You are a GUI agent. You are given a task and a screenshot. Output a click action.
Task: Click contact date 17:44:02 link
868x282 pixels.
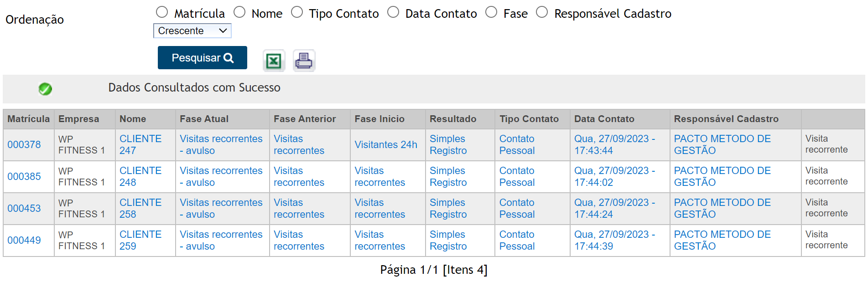click(x=614, y=176)
